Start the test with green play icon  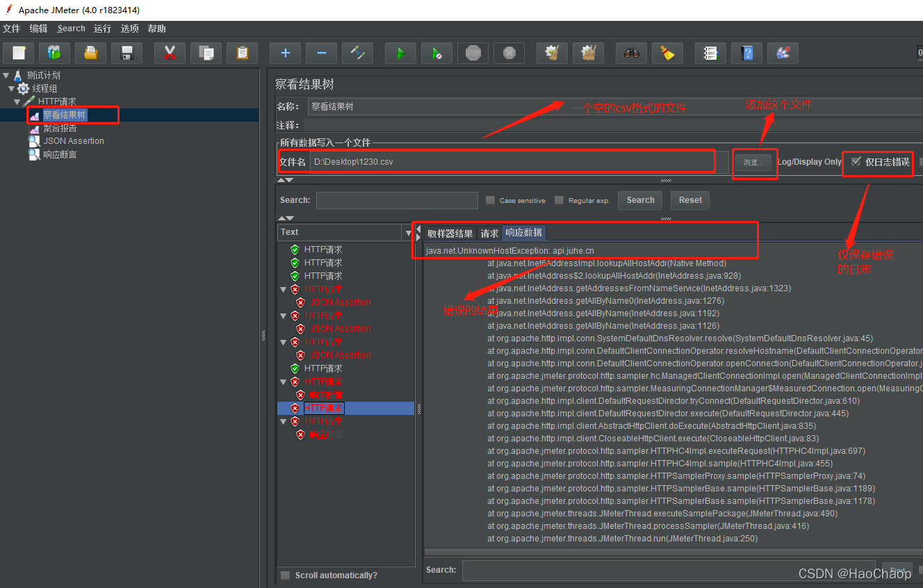click(x=400, y=53)
